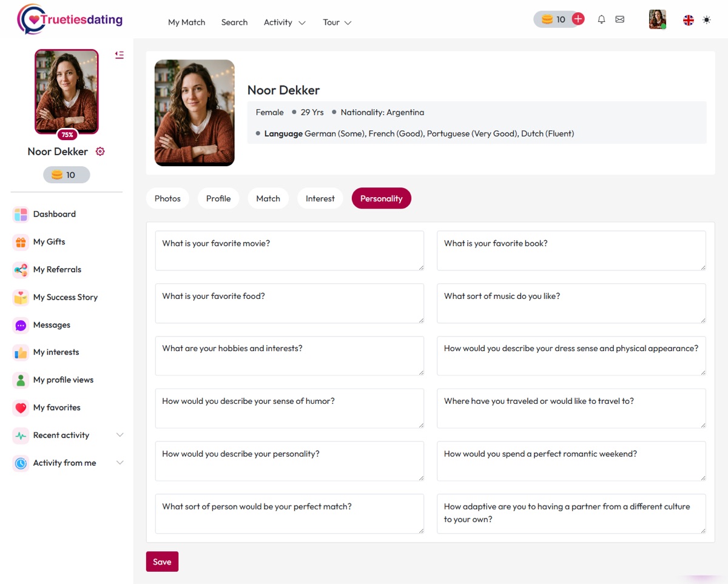Open My Gifts gift box icon
Screen dimensions: 728x584
[21, 242]
